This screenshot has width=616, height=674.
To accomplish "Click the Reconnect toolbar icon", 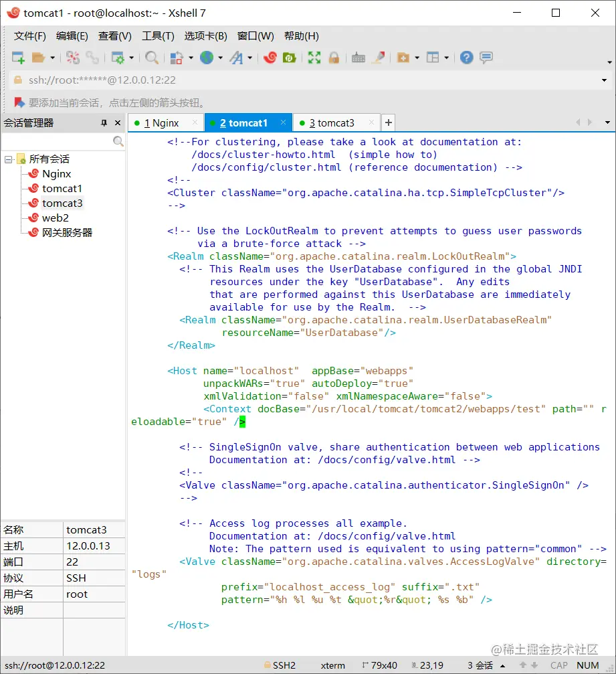I will click(73, 58).
